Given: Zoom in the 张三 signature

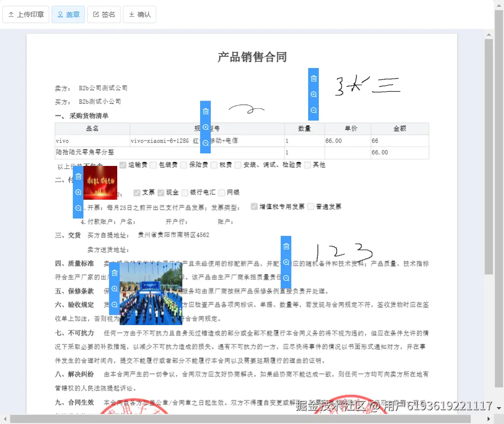Looking at the screenshot, I should pos(313,94).
